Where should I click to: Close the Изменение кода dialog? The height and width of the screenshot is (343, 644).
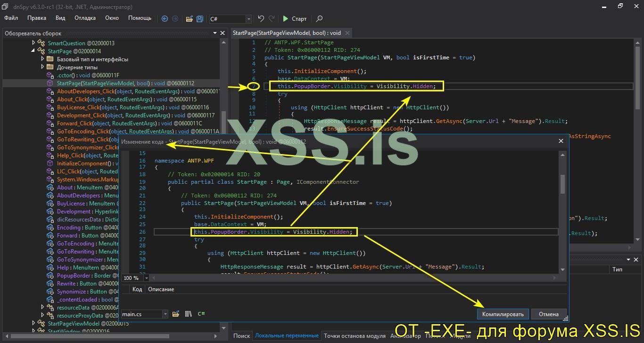point(561,141)
